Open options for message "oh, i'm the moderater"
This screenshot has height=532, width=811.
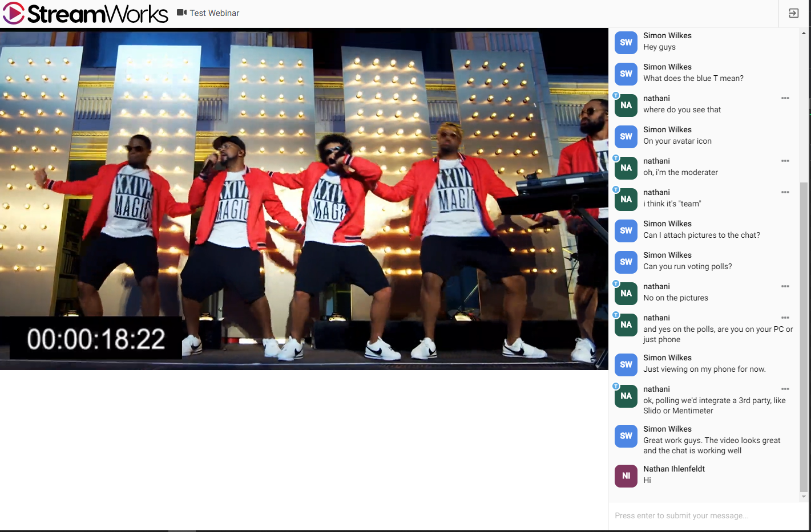(785, 161)
